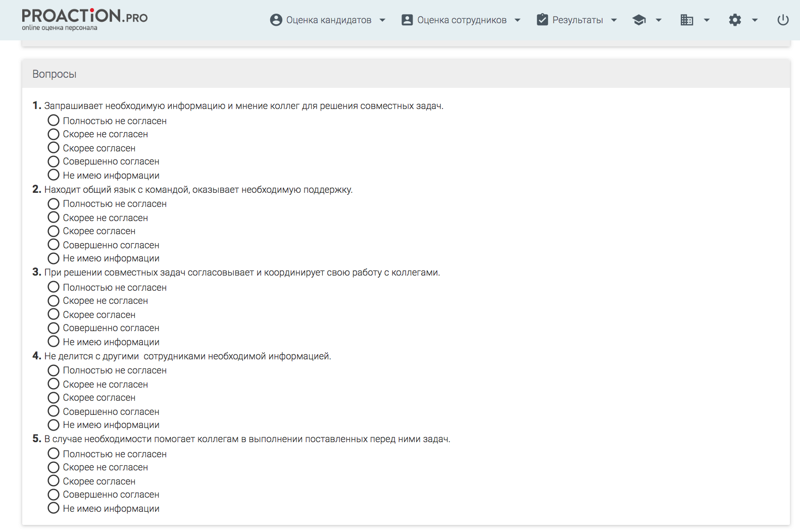Expand the arrow beside Результаты
This screenshot has width=800, height=532.
614,20
